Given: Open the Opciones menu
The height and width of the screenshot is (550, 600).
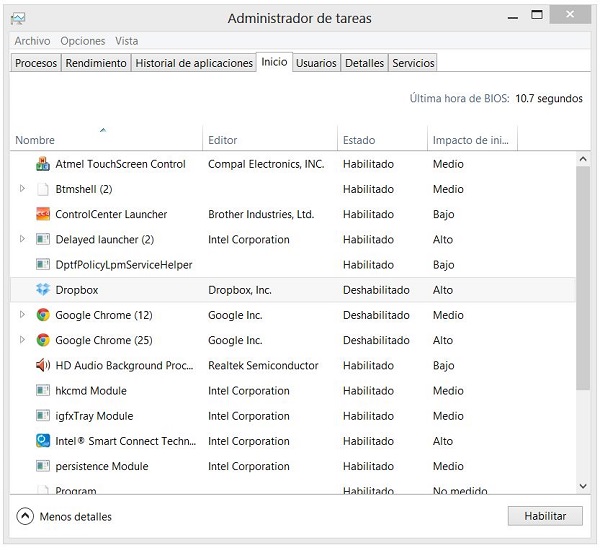Looking at the screenshot, I should point(83,41).
